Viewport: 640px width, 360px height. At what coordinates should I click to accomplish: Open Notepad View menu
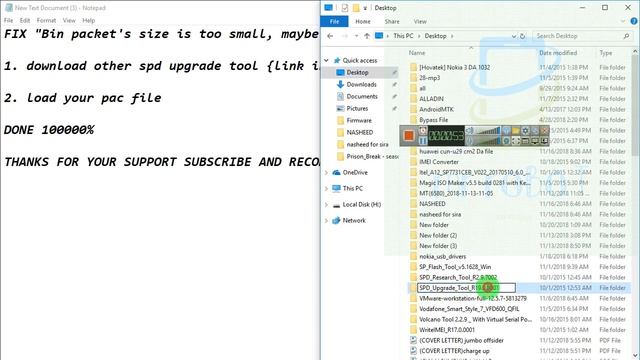(x=69, y=20)
